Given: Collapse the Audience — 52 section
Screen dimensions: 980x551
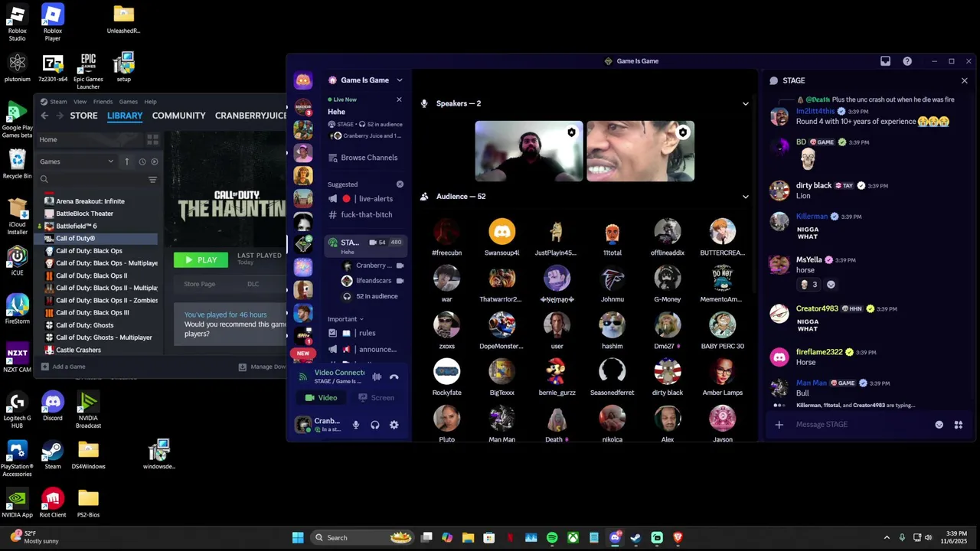Looking at the screenshot, I should point(745,197).
